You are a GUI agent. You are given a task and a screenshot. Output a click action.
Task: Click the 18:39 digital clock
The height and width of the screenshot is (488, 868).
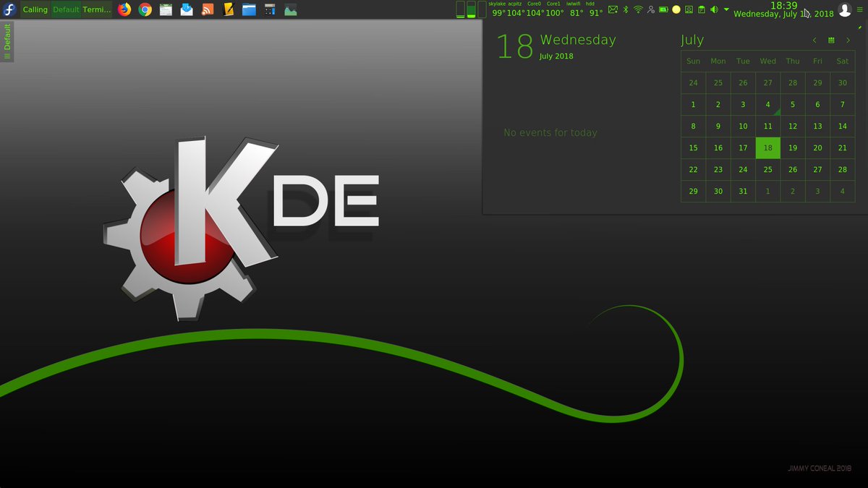click(783, 6)
